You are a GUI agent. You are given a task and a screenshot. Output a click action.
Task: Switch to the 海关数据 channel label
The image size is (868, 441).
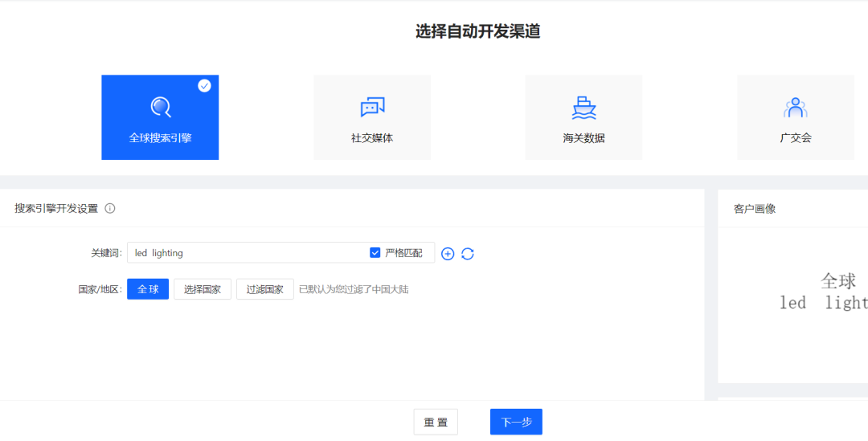click(x=583, y=138)
